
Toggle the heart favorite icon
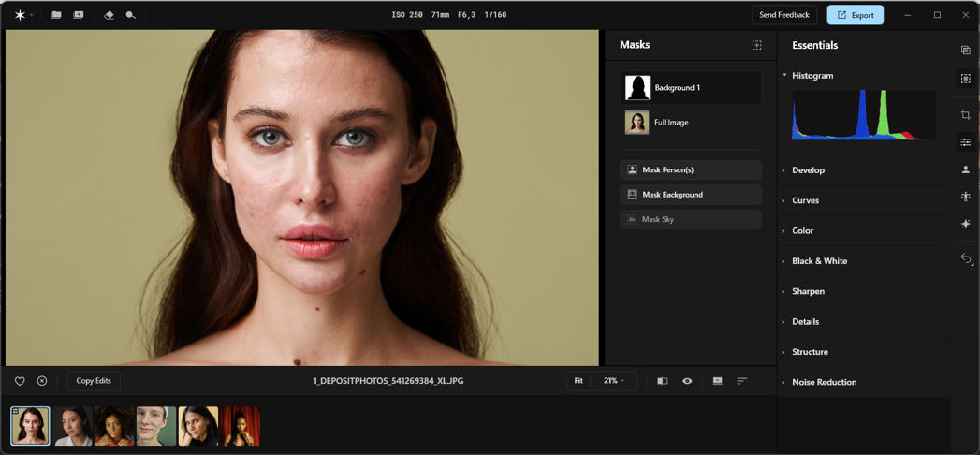20,381
